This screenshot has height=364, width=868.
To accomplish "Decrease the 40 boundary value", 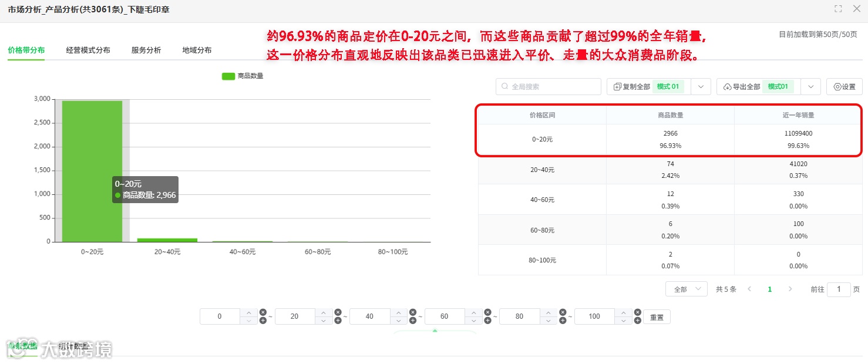I will [398, 321].
